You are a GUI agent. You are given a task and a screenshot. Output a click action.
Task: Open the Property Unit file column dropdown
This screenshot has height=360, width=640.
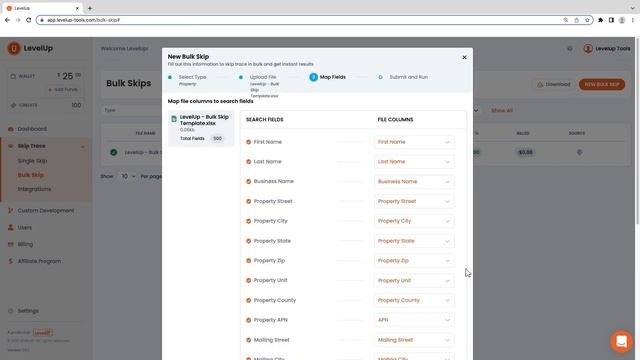(413, 280)
